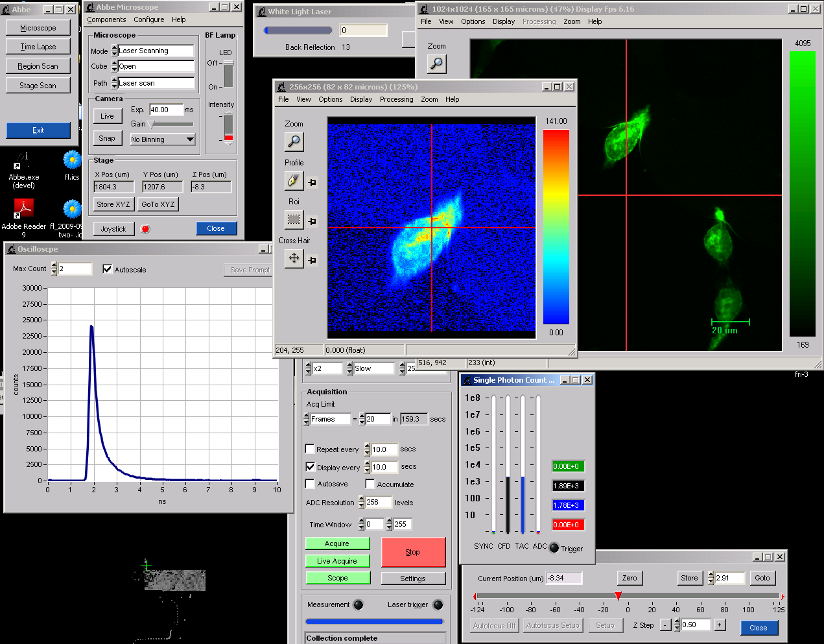
Task: Click the Measurement indicator LED
Action: [x=359, y=605]
